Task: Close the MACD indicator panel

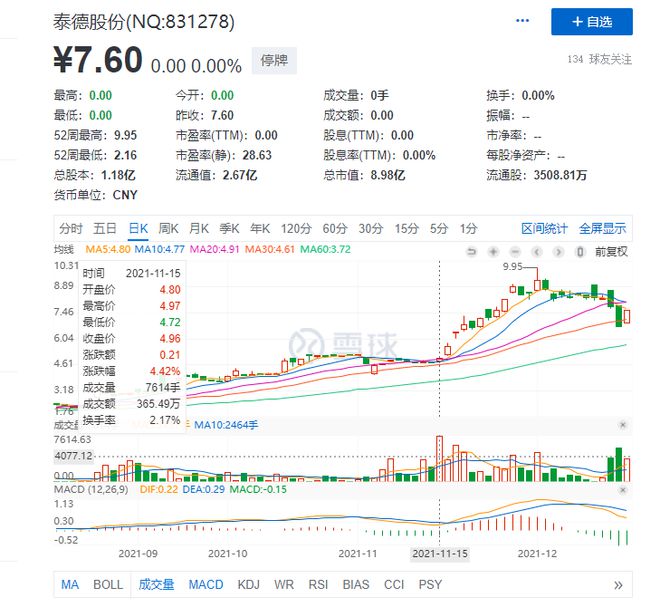Action: click(x=623, y=490)
